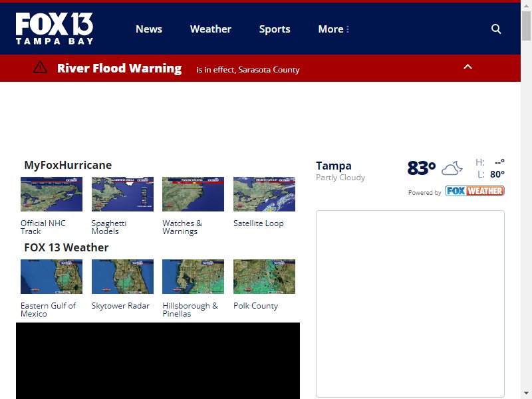Click the low temperature 80° value
This screenshot has width=532, height=399.
click(497, 174)
